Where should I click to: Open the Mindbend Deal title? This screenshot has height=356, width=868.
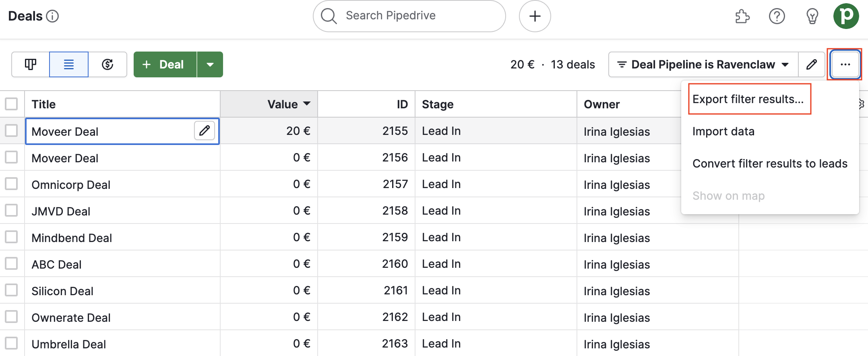(x=72, y=238)
